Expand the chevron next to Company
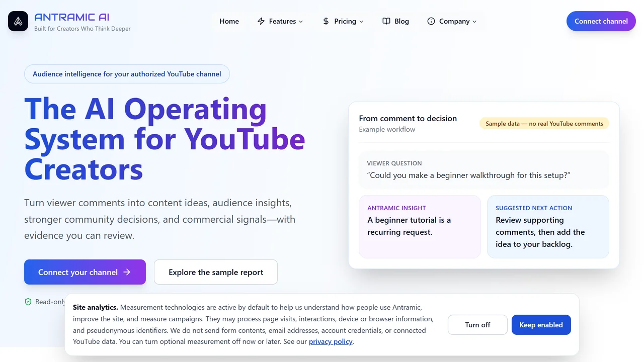 point(474,22)
